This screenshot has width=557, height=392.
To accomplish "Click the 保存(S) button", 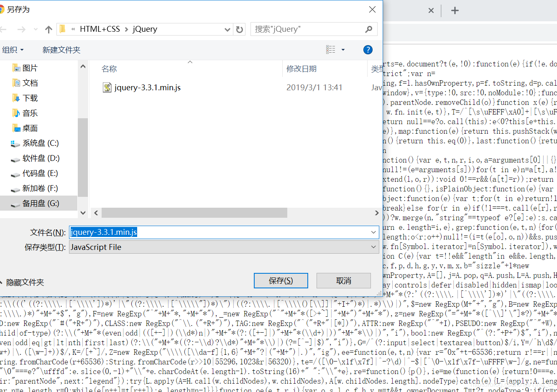I will coord(281,281).
